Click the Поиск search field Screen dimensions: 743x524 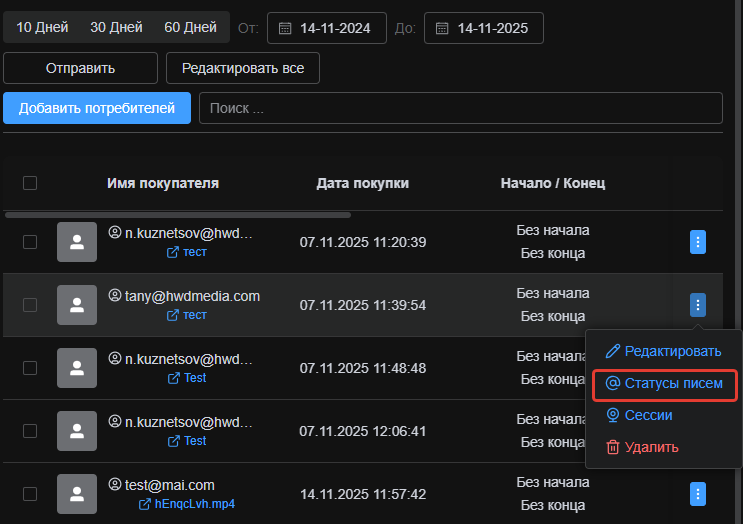click(461, 108)
